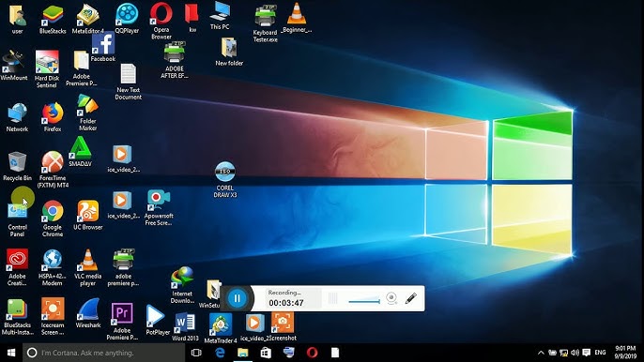Open Internet Download Manager shortcut
The image size is (644, 362).
click(182, 285)
